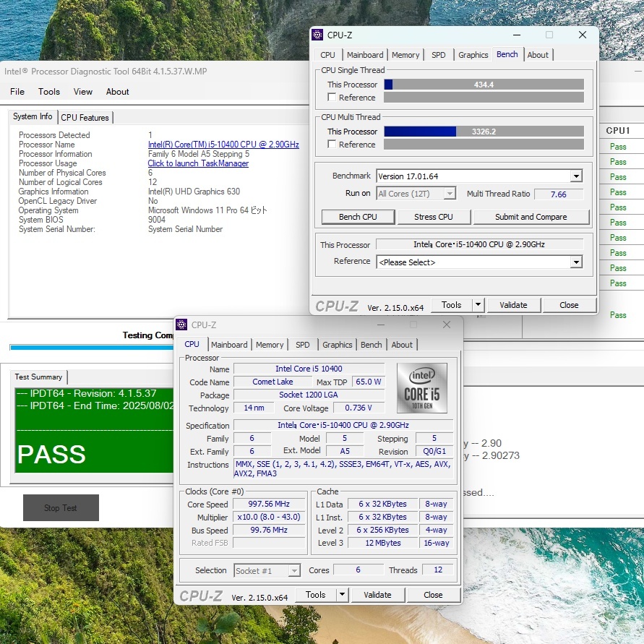This screenshot has height=644, width=644.
Task: Open the Tools menu in Intel Diagnostic Tool
Action: tap(49, 92)
